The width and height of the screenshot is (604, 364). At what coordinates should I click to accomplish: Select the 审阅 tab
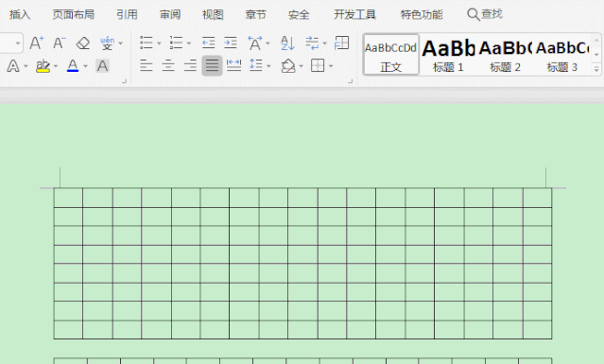[170, 14]
